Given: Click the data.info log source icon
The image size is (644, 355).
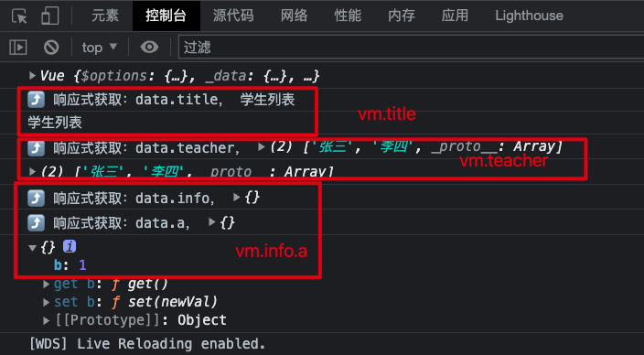Looking at the screenshot, I should [x=36, y=199].
